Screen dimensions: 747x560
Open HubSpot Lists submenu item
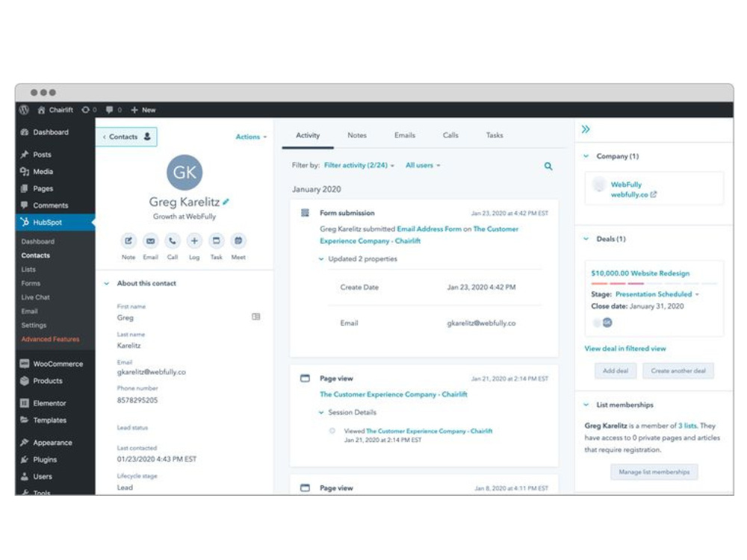28,270
